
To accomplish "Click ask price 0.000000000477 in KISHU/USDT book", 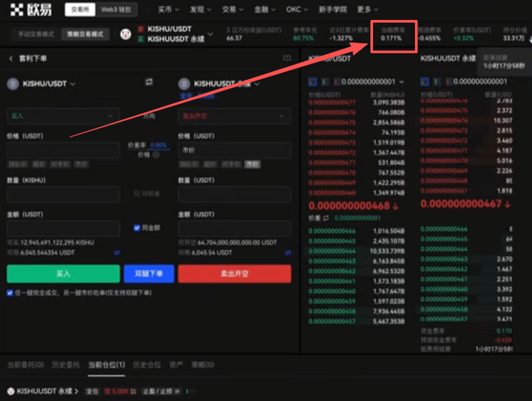I will (332, 102).
